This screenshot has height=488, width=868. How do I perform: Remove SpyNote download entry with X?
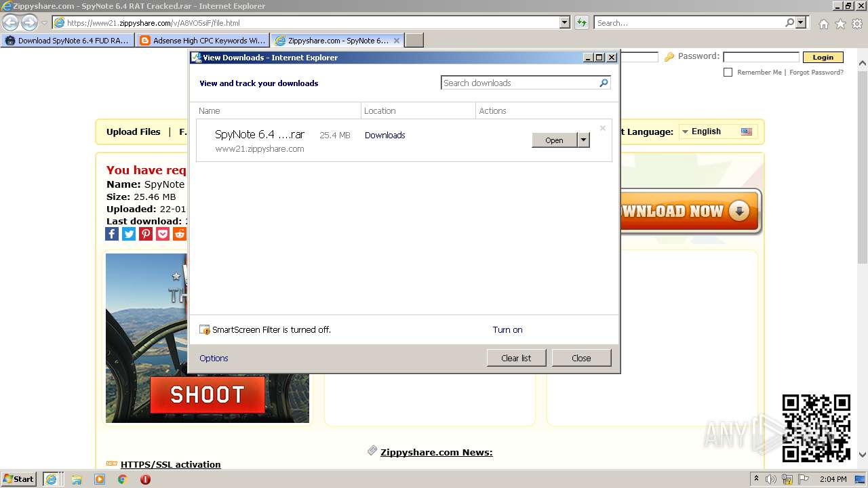pos(602,127)
